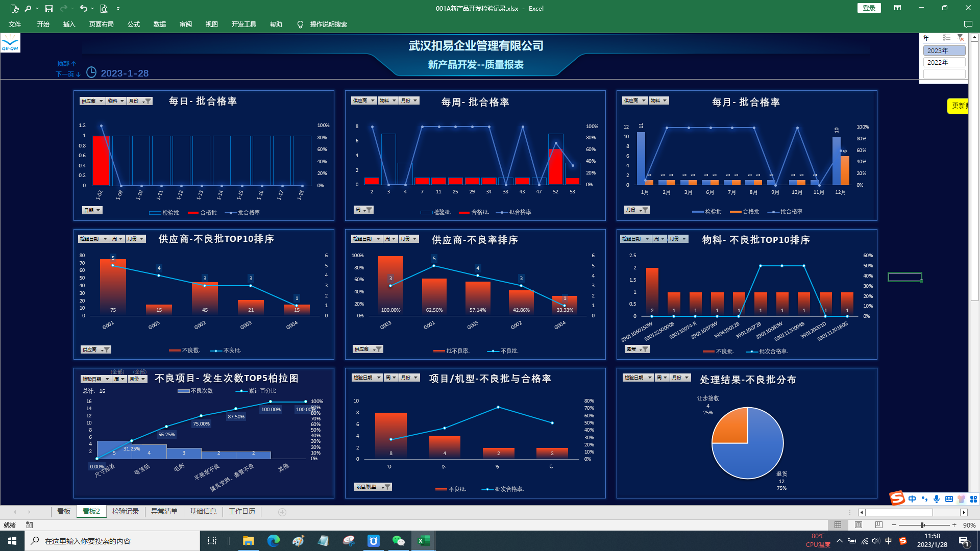The height and width of the screenshot is (551, 980).
Task: Select 2022年 in the year slicer
Action: tap(944, 62)
